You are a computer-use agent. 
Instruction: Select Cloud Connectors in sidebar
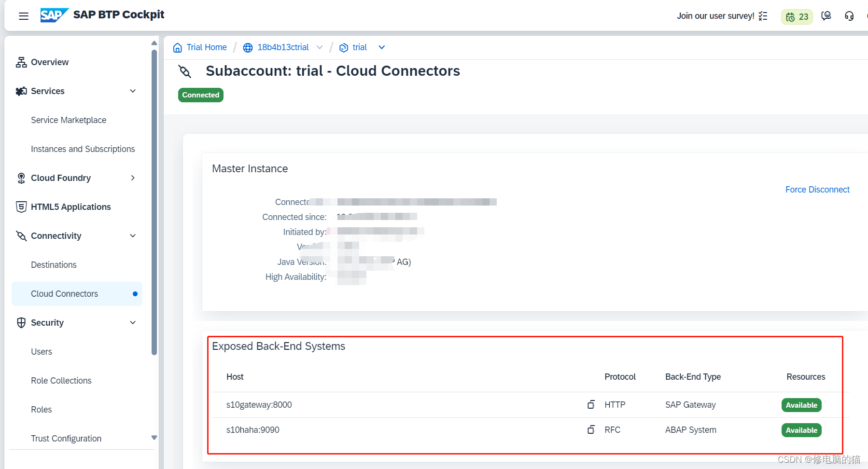[77, 294]
